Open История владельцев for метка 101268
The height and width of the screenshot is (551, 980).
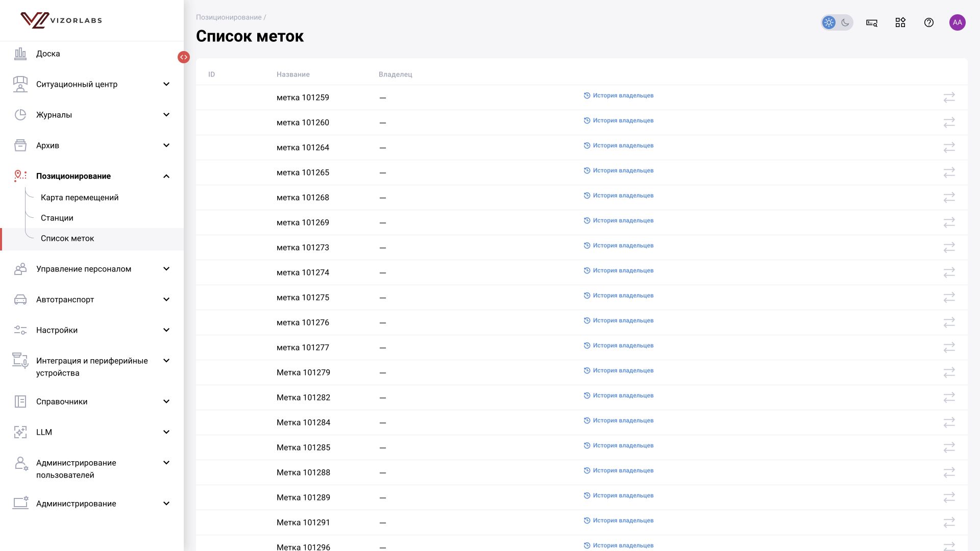tap(619, 195)
